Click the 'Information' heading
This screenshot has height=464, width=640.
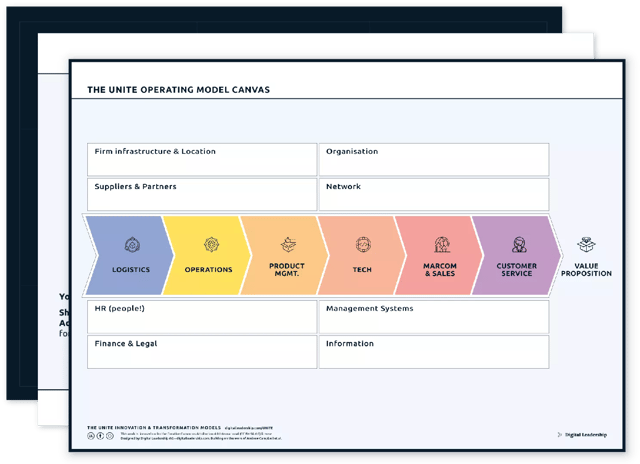(x=350, y=344)
